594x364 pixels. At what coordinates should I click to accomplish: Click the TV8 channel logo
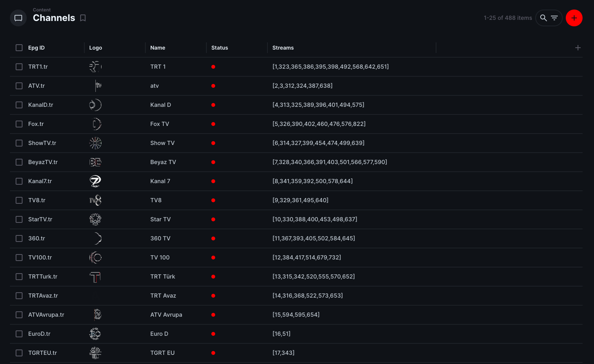(95, 200)
